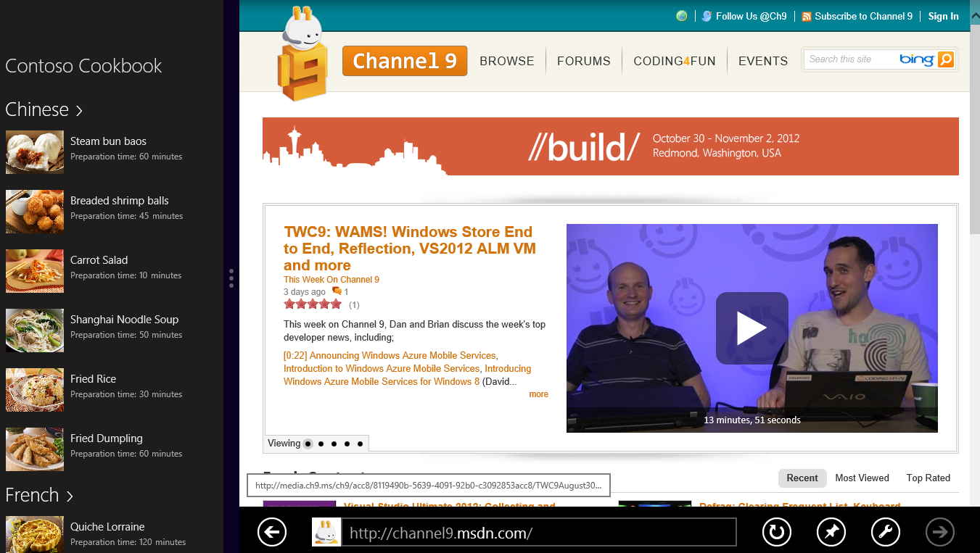Open Carrot Salad thumbnail
Viewport: 980px width, 553px height.
point(35,271)
